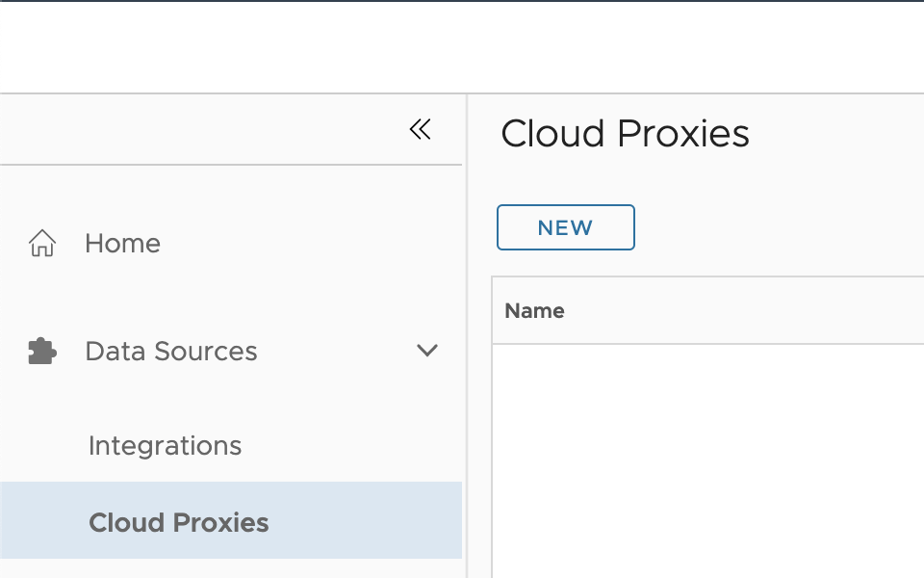Collapse the sidebar with the double-chevron icon
Screen dimensions: 924x578
click(420, 130)
